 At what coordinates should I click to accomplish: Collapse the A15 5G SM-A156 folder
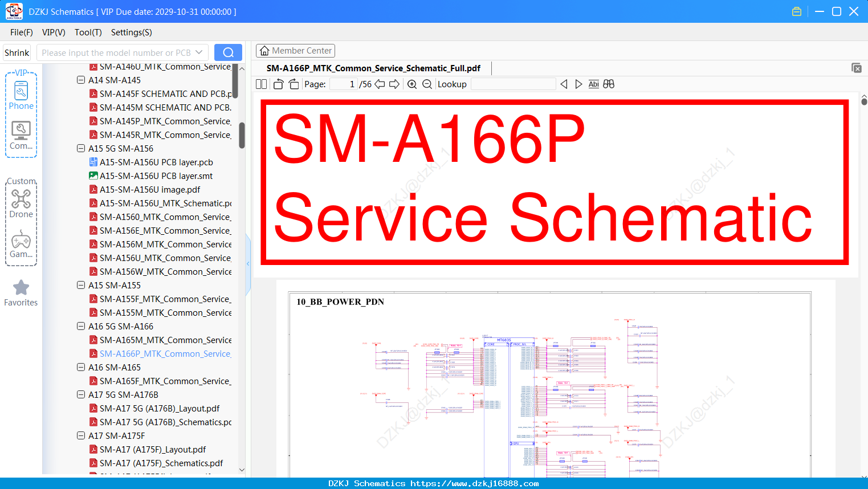[81, 149]
